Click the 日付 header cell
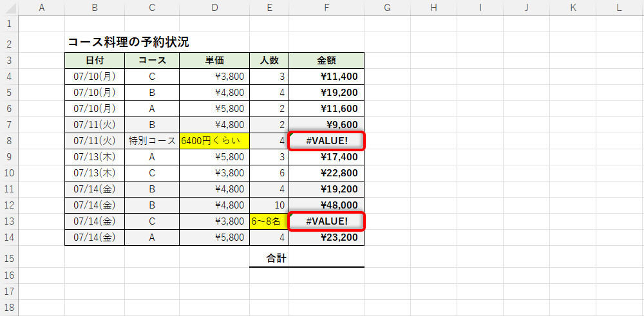The image size is (644, 316). click(x=95, y=60)
